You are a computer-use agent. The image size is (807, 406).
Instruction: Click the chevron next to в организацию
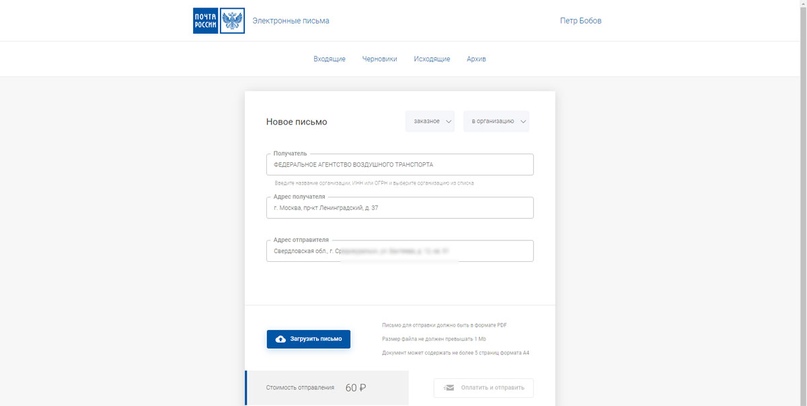(522, 121)
